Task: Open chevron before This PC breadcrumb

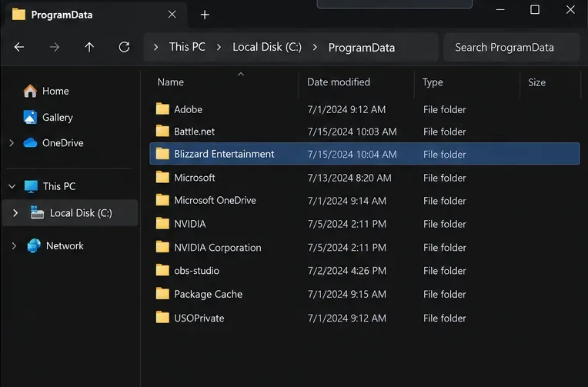Action: point(156,47)
